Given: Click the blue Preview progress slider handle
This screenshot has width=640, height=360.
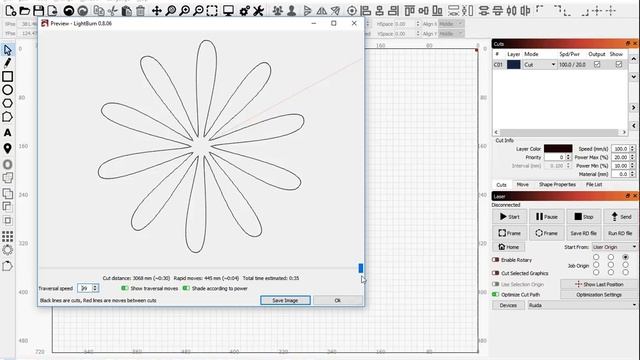Looking at the screenshot, I should [x=360, y=268].
